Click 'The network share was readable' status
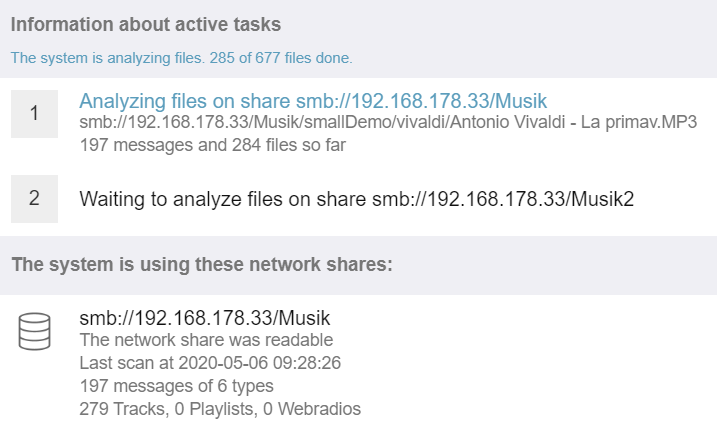This screenshot has width=717, height=428. coord(206,340)
